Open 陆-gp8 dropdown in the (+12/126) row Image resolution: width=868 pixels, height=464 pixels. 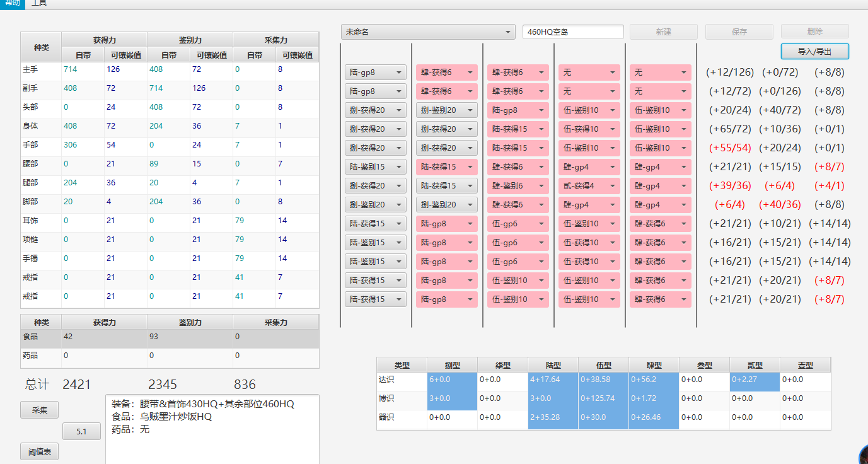375,72
